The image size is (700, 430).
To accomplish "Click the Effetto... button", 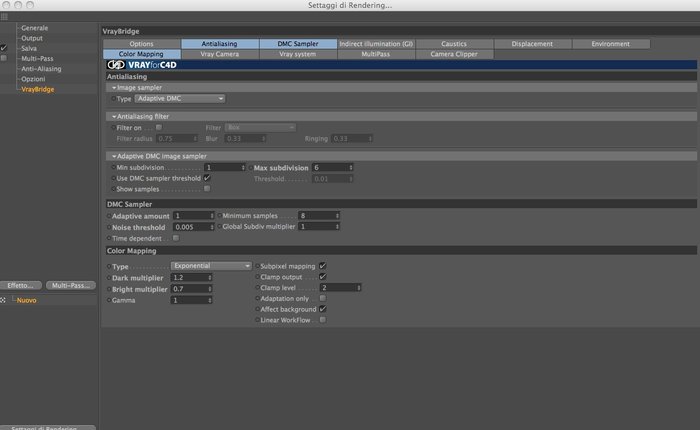I will [21, 285].
